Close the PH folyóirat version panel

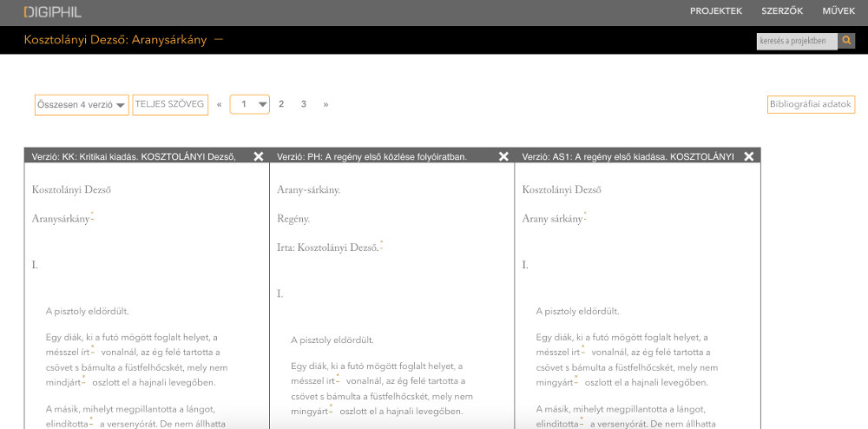click(503, 156)
